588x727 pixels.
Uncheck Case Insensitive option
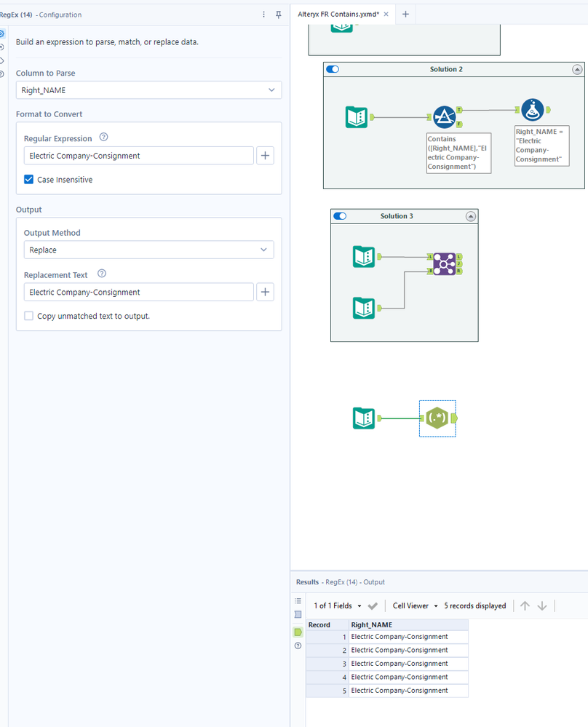[29, 180]
